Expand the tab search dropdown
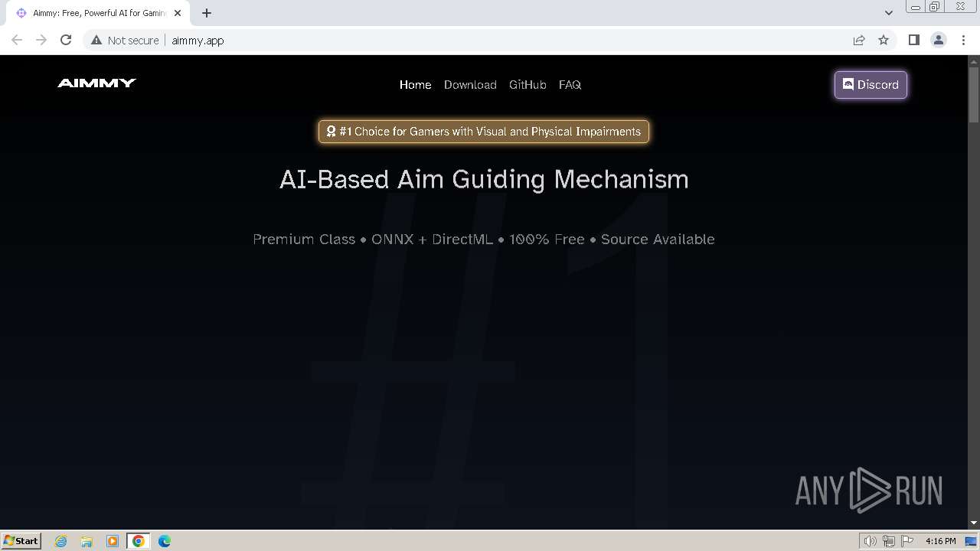This screenshot has width=980, height=551. click(889, 13)
